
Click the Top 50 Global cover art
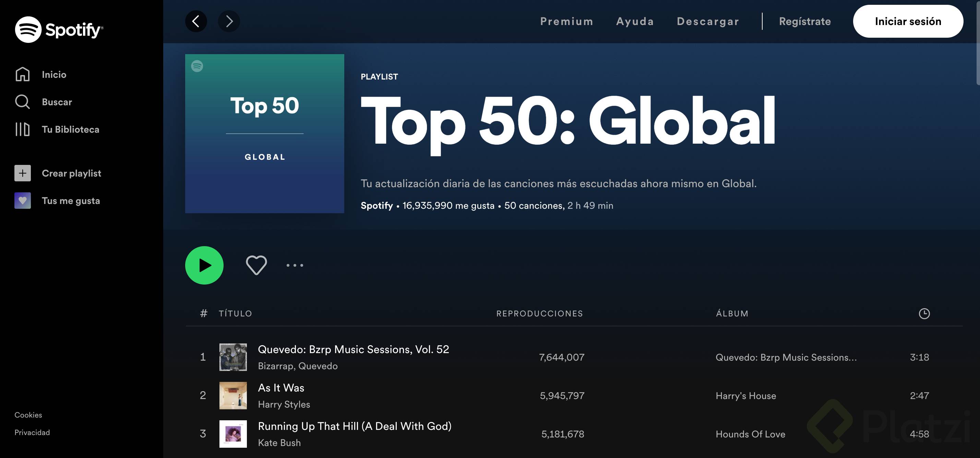(x=264, y=133)
